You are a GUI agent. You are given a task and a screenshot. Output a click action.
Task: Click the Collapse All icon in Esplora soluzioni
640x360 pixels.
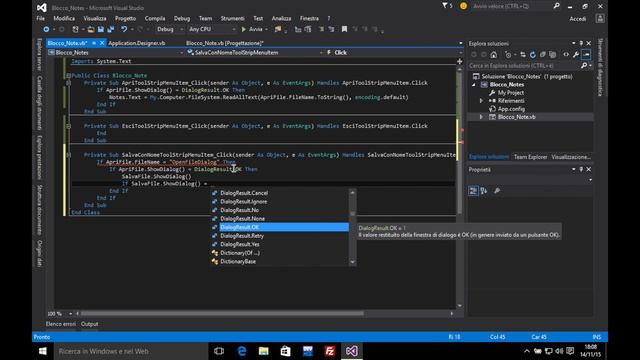[542, 55]
